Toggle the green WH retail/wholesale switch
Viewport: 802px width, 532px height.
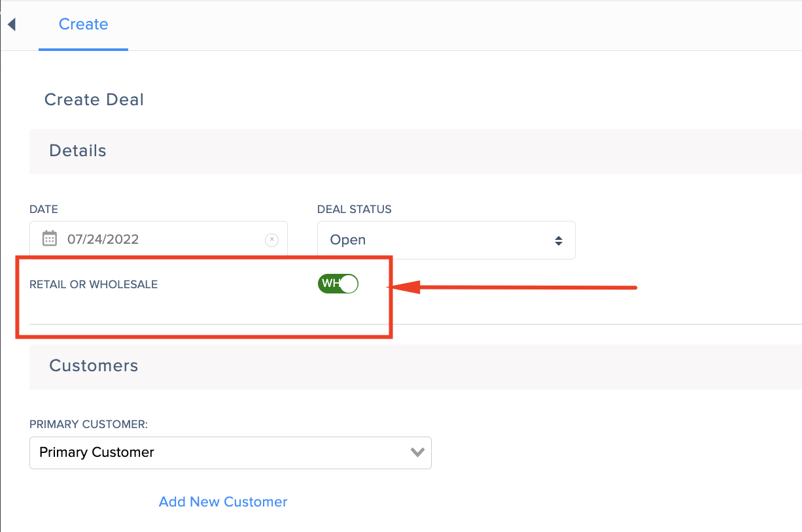338,284
